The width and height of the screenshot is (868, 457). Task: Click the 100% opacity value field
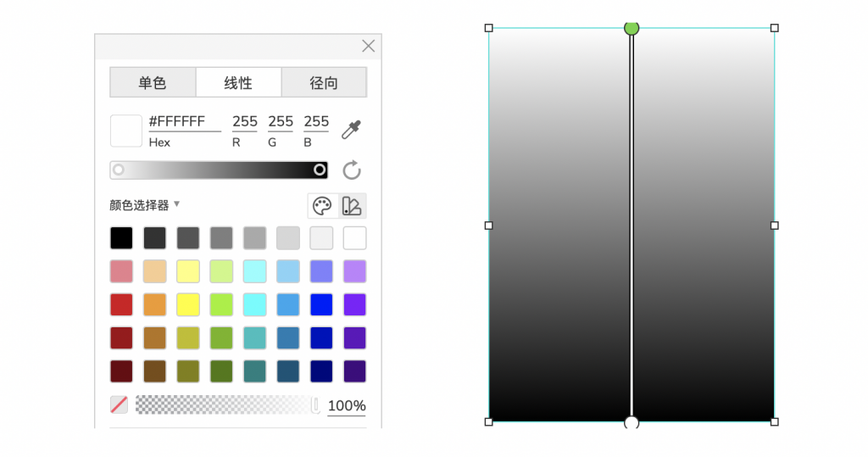[x=346, y=406]
